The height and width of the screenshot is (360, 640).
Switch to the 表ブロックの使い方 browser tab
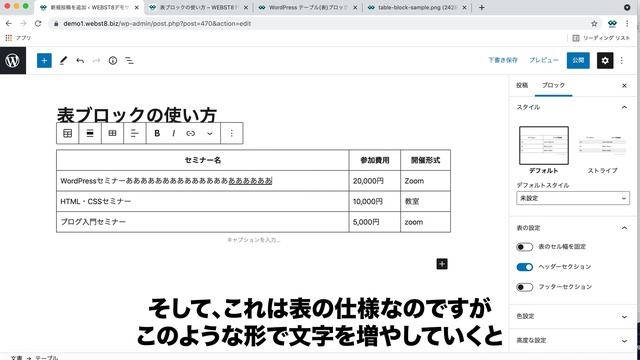click(x=198, y=7)
